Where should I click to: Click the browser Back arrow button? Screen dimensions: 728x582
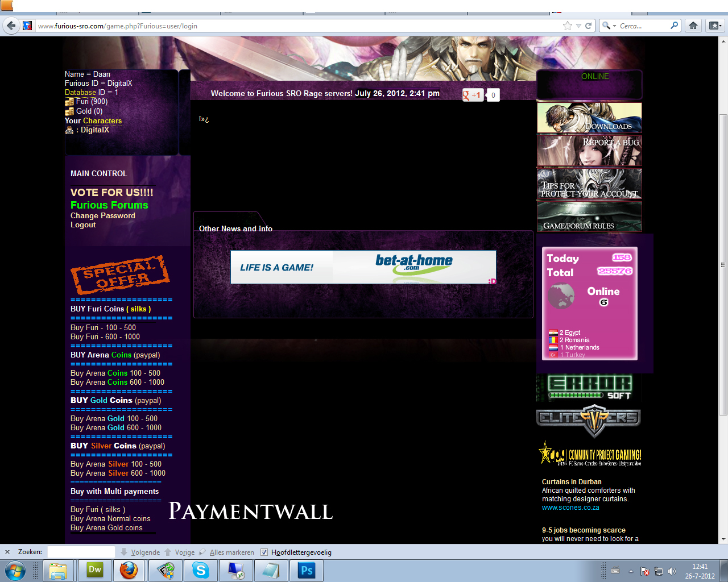coord(11,26)
